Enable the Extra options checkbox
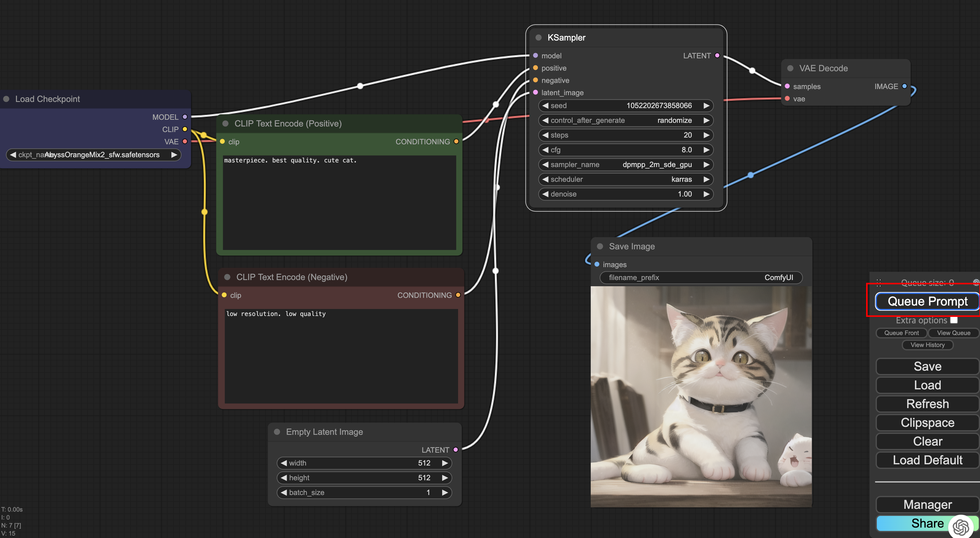 click(x=954, y=320)
